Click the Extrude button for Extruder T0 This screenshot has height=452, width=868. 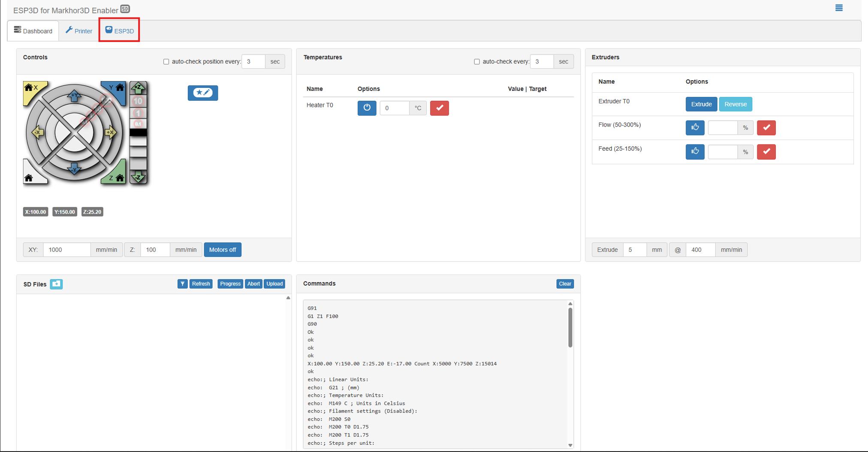pos(701,104)
